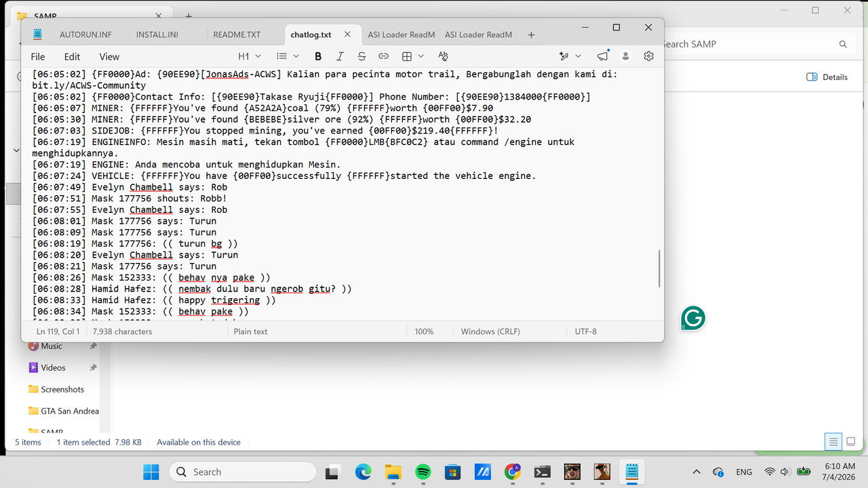The image size is (868, 488).
Task: Insert a table from toolbar
Action: pos(407,56)
